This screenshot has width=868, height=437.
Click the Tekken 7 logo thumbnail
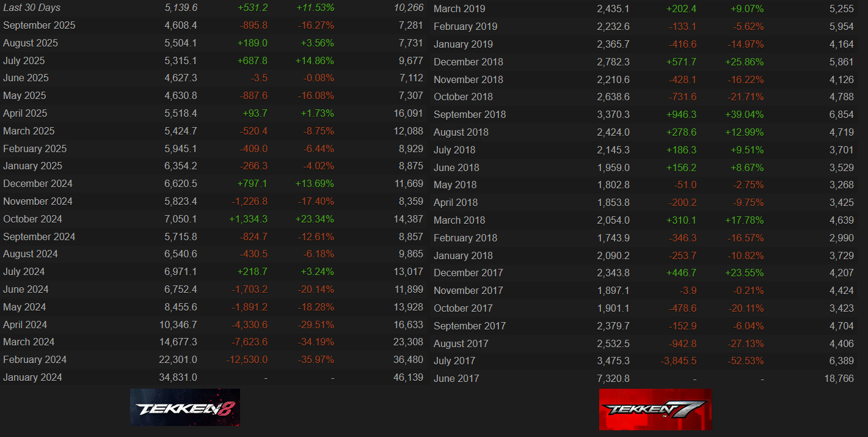coord(655,409)
